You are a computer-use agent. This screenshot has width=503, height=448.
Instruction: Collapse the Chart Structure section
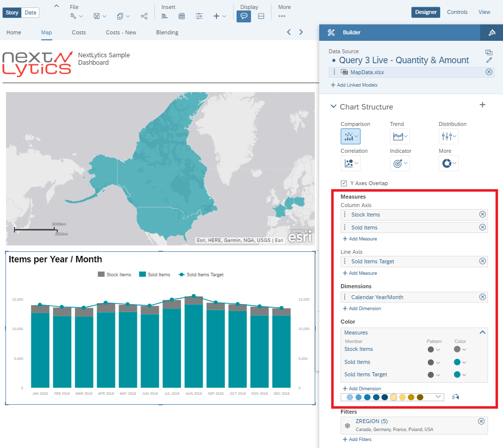point(333,107)
